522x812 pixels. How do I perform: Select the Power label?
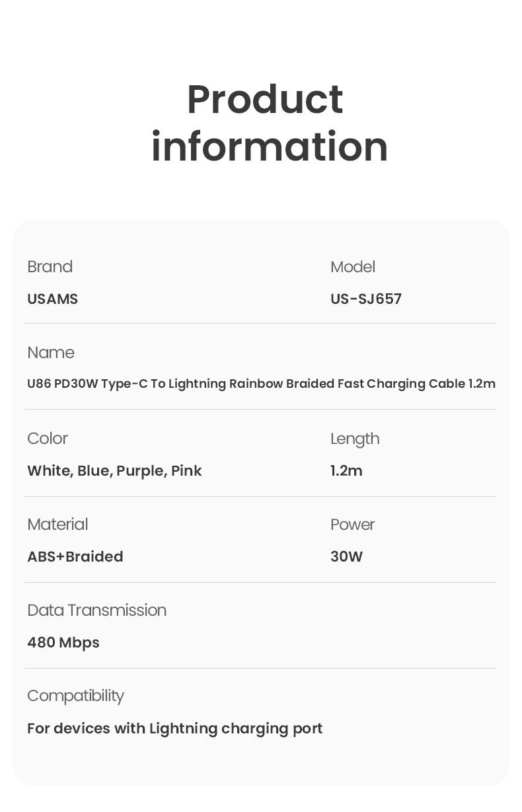352,525
